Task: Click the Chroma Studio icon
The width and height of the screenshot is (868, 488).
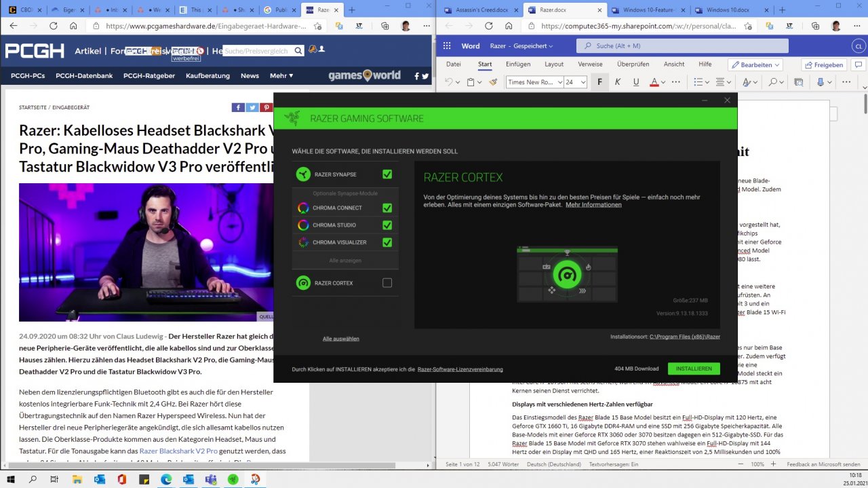Action: pos(303,225)
